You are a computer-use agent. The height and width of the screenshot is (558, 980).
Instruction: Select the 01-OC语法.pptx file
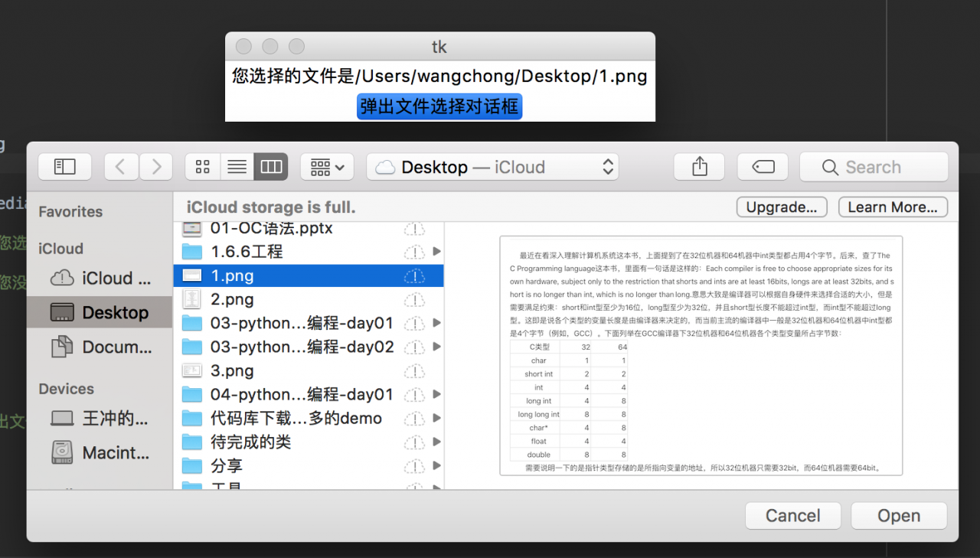[x=309, y=228]
